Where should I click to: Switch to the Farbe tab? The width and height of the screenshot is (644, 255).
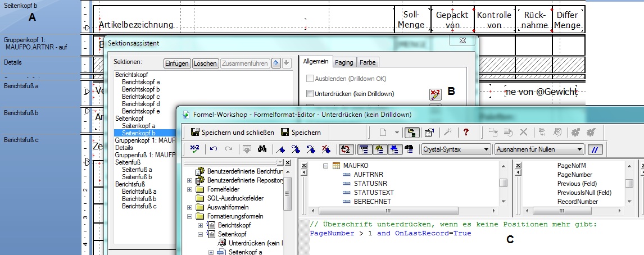pos(367,62)
